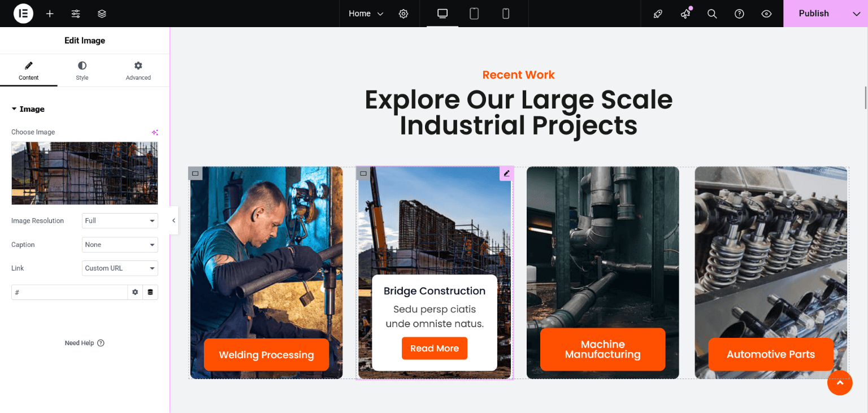The image size is (868, 413).
Task: Click the Publish button
Action: (x=814, y=14)
